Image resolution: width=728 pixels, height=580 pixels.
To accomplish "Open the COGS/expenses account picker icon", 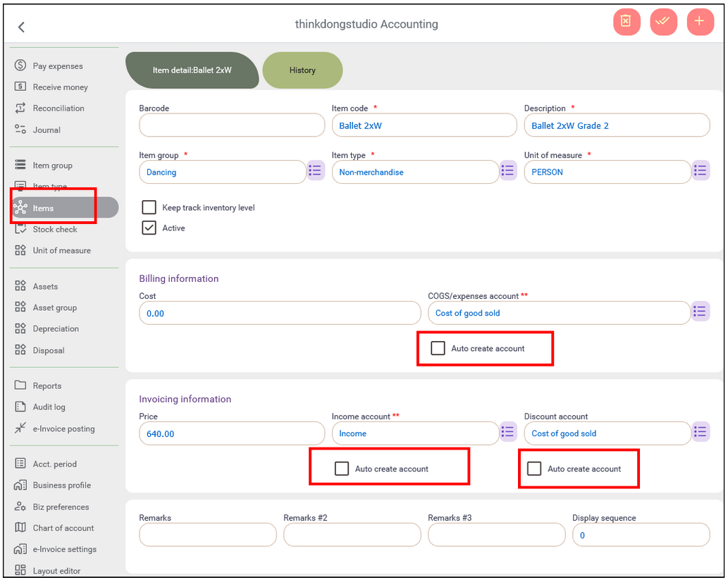I will tap(700, 311).
